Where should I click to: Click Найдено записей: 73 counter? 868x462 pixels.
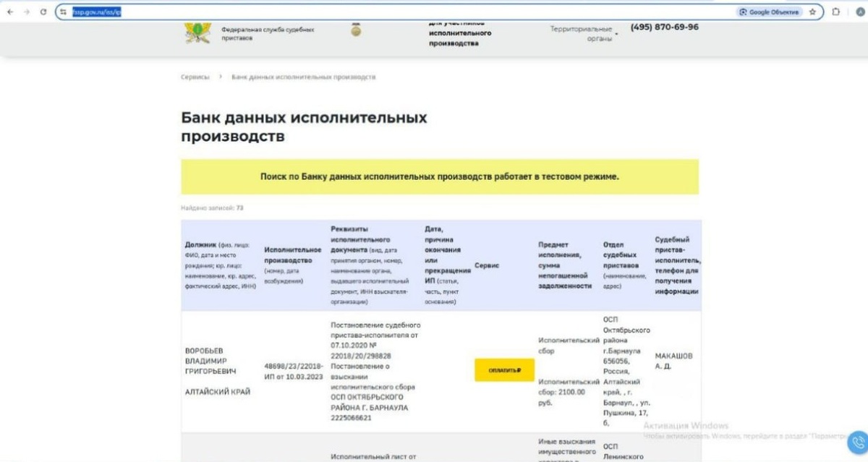coord(212,208)
